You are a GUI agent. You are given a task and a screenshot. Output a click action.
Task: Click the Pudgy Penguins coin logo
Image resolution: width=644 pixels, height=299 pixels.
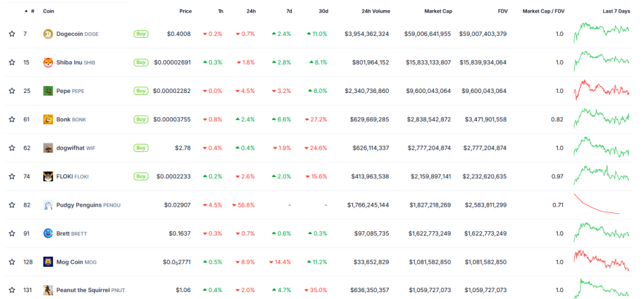(48, 205)
